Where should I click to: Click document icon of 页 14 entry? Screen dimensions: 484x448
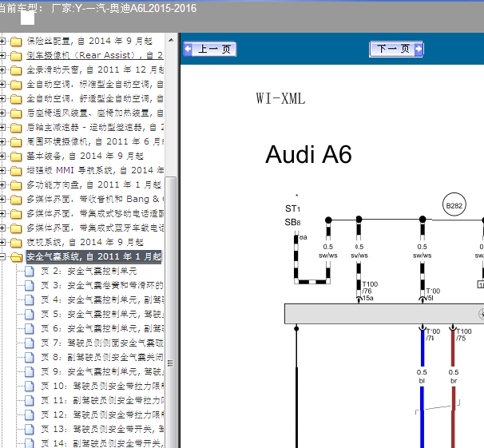[x=30, y=444]
